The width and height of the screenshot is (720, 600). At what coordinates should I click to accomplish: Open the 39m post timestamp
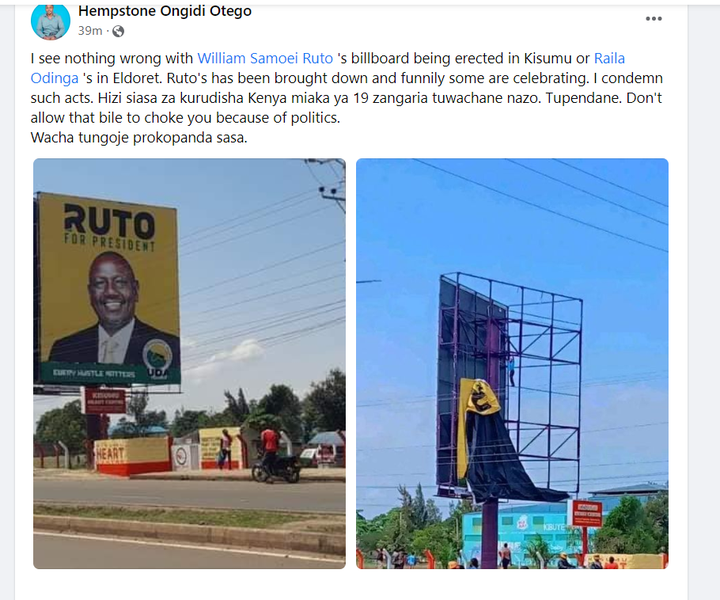[90, 31]
